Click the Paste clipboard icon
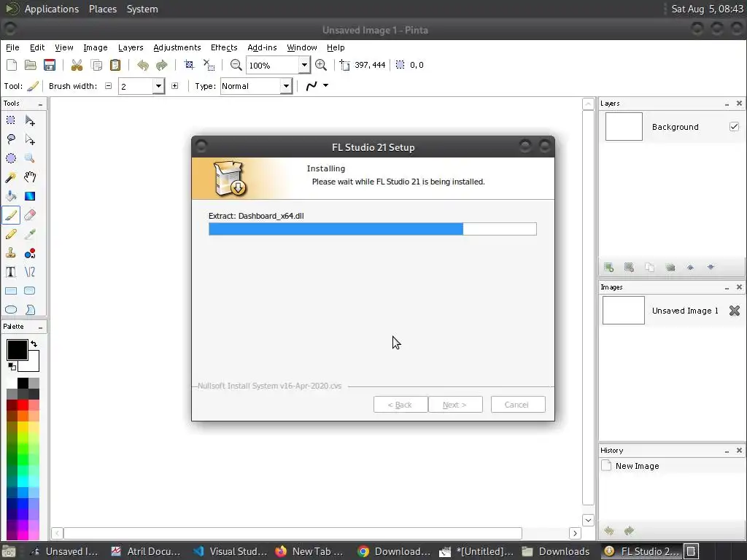The height and width of the screenshot is (560, 747). point(115,65)
